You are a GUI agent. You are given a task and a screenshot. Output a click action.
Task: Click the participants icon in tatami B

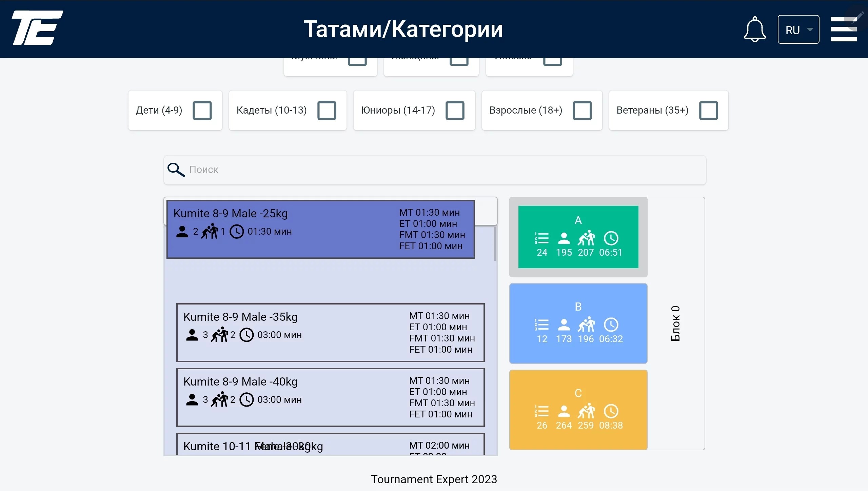pos(564,325)
